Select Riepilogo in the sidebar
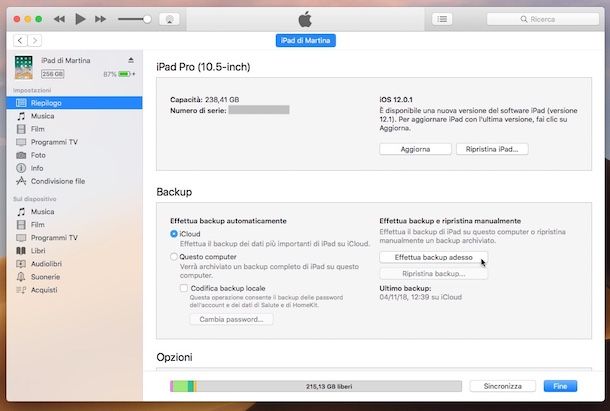The height and width of the screenshot is (411, 610). 75,103
